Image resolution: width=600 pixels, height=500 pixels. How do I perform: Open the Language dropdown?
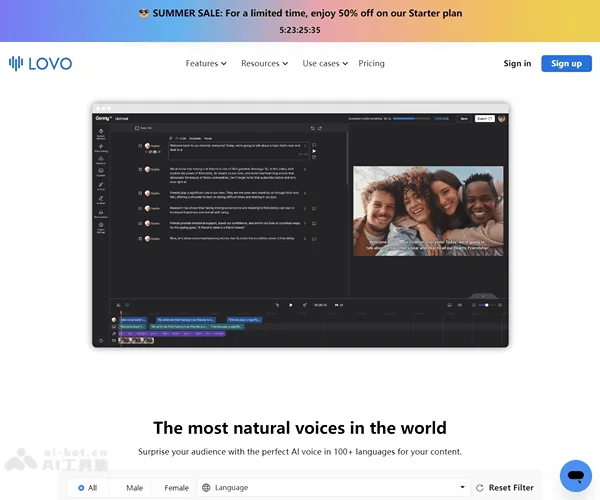pyautogui.click(x=335, y=488)
